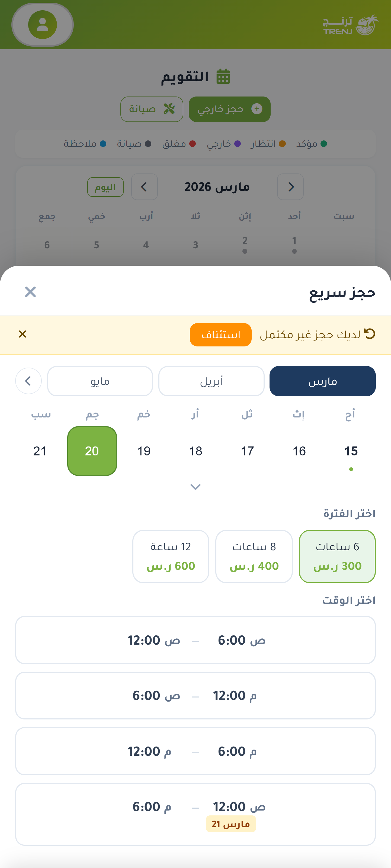Screen dimensions: 391x868
Task: Expand the calendar with the down chevron
Action: click(x=195, y=487)
